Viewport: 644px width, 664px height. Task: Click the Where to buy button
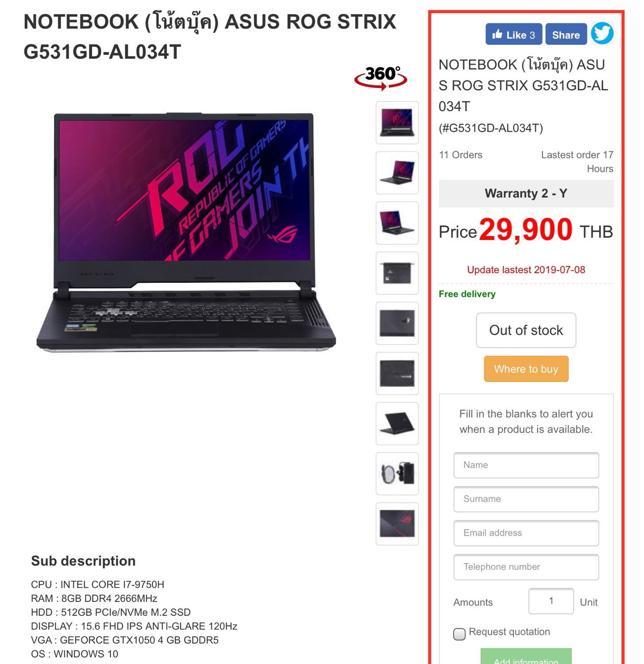526,369
